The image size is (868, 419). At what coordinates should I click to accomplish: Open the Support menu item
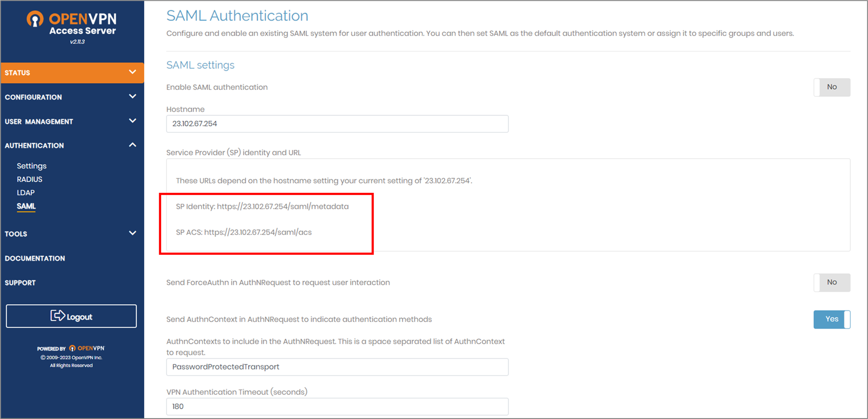20,283
